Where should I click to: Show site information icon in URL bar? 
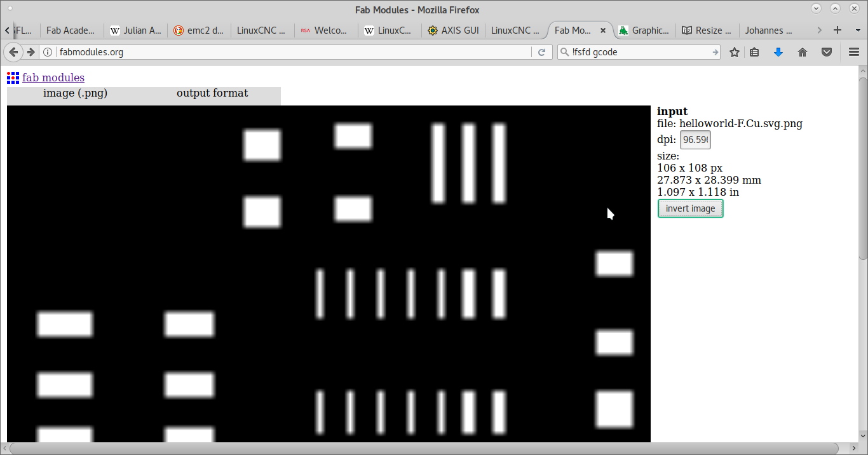(x=48, y=52)
